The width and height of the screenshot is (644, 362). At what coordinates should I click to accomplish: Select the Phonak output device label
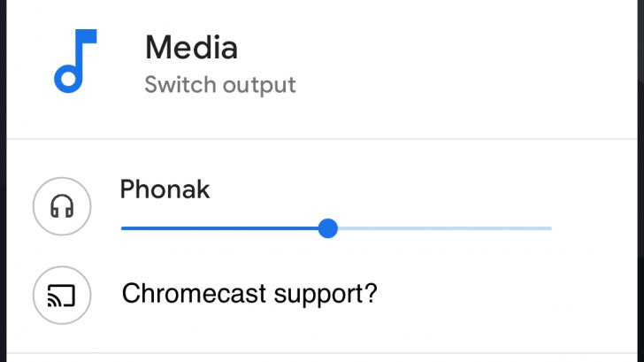point(165,189)
